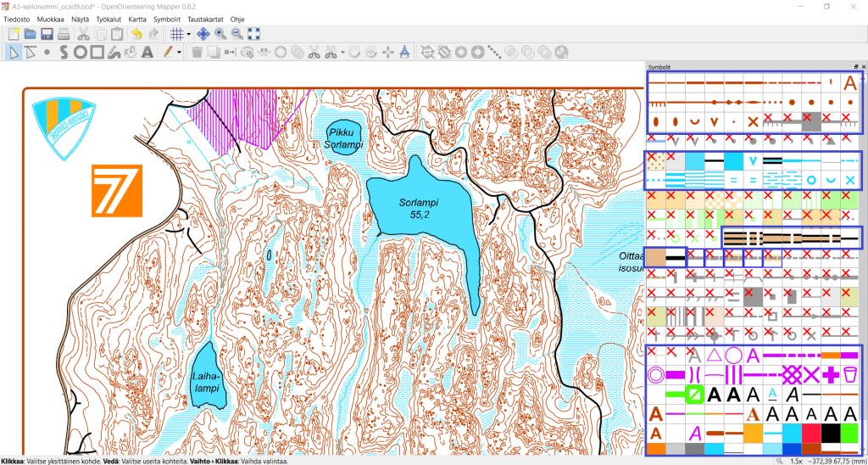Expand the cut hole tool dropdown arrow
This screenshot has width=868, height=465.
click(x=342, y=53)
